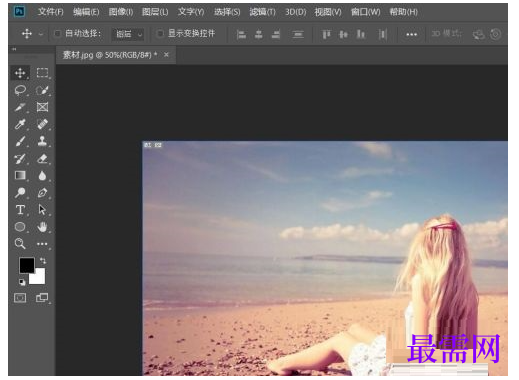Expand the toolbox collapse double-arrow
The height and width of the screenshot is (380, 519).
(x=14, y=49)
